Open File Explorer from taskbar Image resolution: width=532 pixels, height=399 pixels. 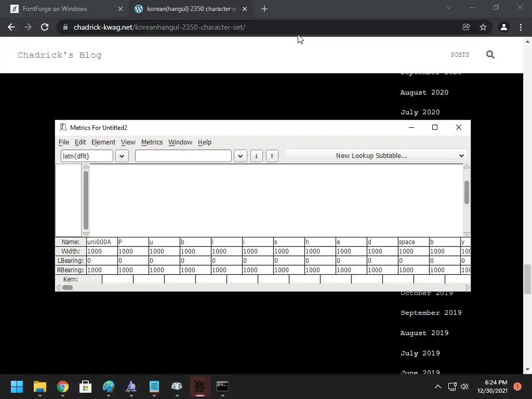39,387
